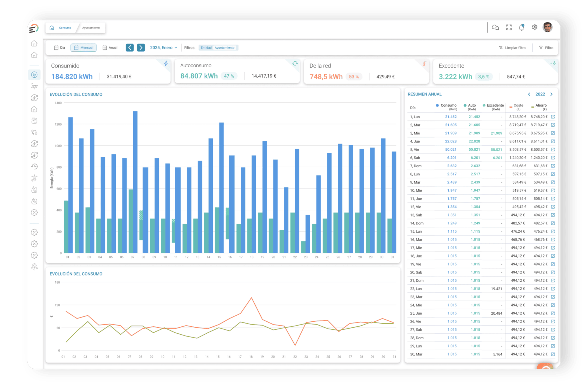Click the power tower icon on De la red card
The image size is (588, 389).
click(424, 63)
